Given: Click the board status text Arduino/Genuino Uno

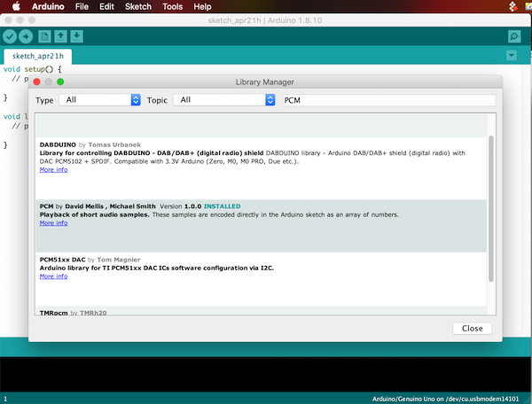Looking at the screenshot, I should [445, 399].
